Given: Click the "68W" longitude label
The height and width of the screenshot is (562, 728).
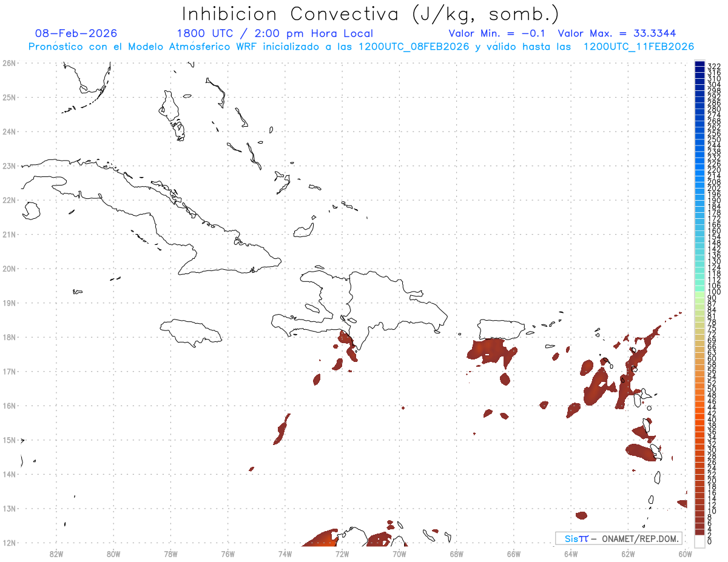Looking at the screenshot, I should 457,554.
